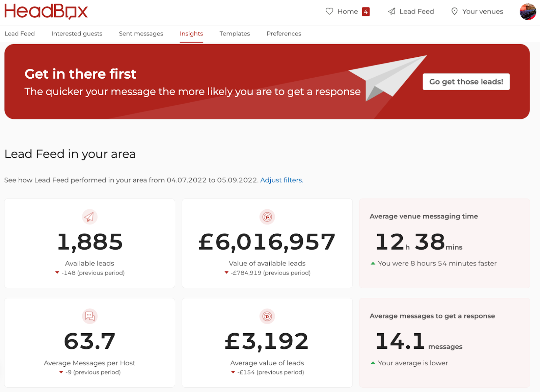Click the red down arrow beside -£154

click(233, 372)
